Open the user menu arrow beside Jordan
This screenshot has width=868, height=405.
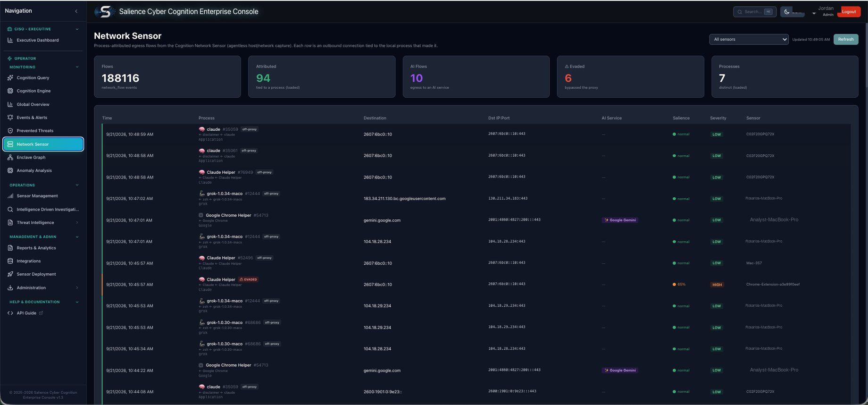click(x=814, y=13)
